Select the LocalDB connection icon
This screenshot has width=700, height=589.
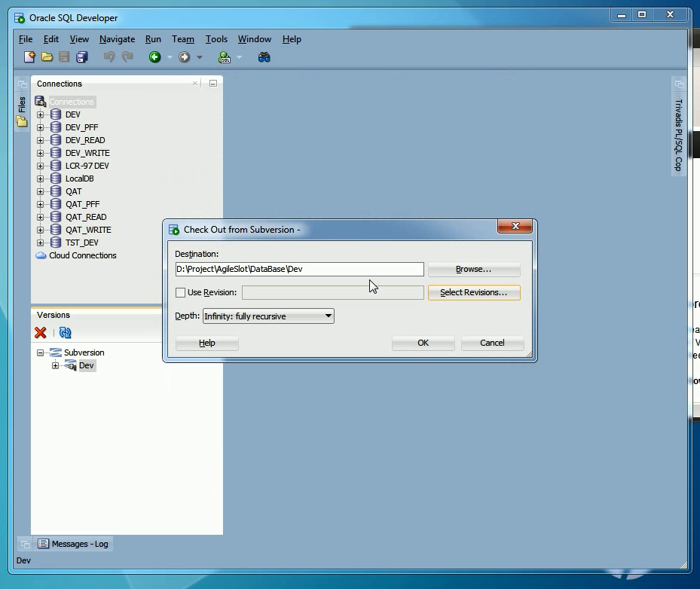[x=56, y=179]
